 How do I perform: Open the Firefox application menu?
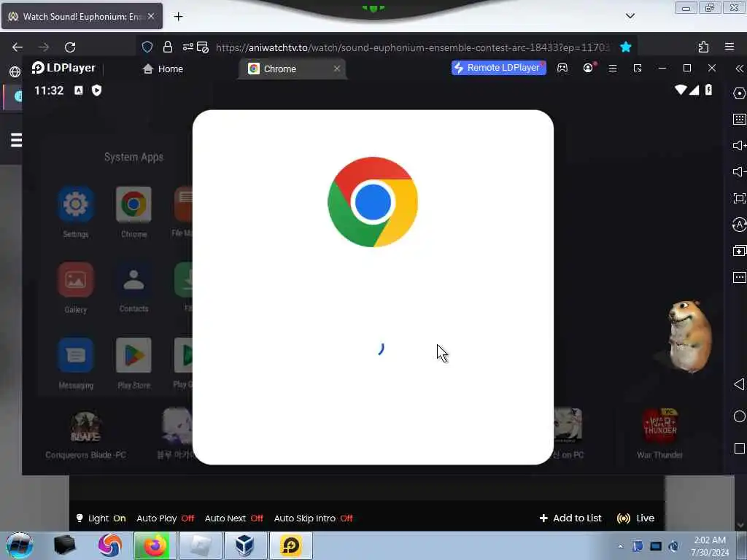(x=729, y=47)
